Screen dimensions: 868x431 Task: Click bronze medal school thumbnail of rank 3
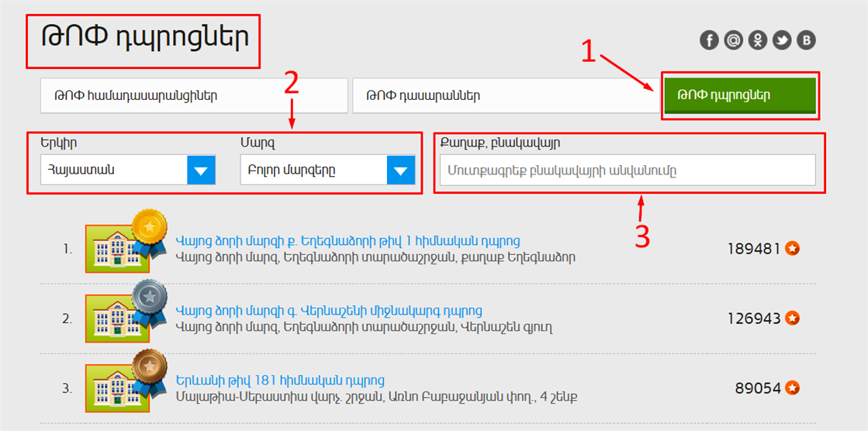point(125,381)
